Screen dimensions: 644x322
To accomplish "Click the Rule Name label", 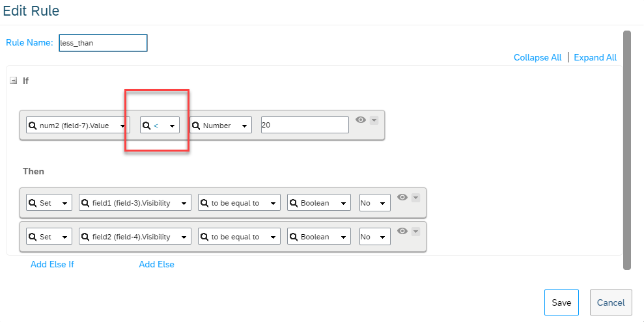I will [x=29, y=42].
